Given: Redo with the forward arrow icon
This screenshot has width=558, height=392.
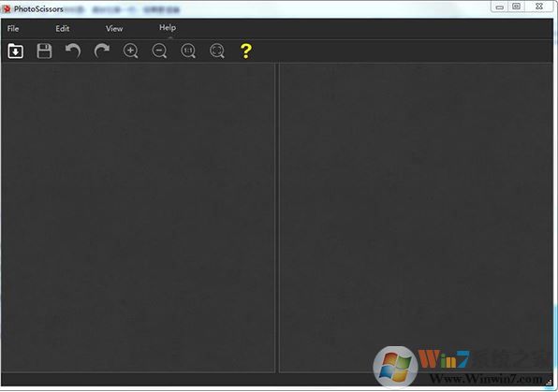Looking at the screenshot, I should pos(102,51).
